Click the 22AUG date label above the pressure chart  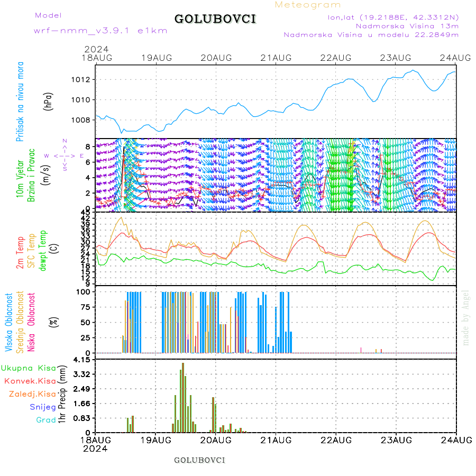tap(336, 58)
